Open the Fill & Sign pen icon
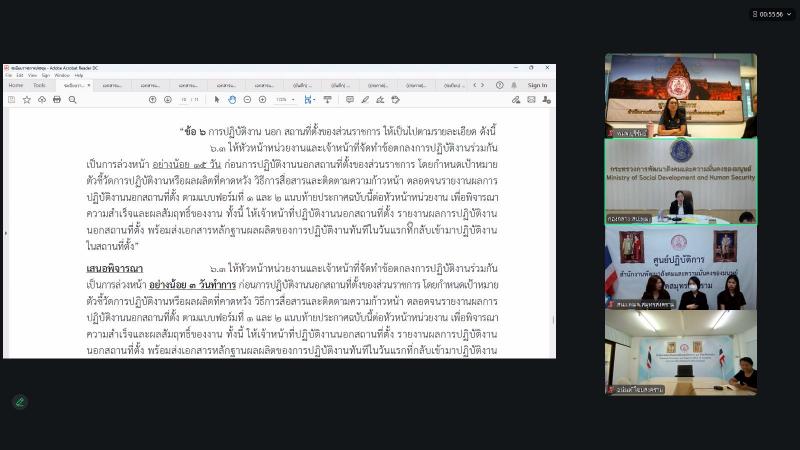800x450 pixels. coord(516,100)
